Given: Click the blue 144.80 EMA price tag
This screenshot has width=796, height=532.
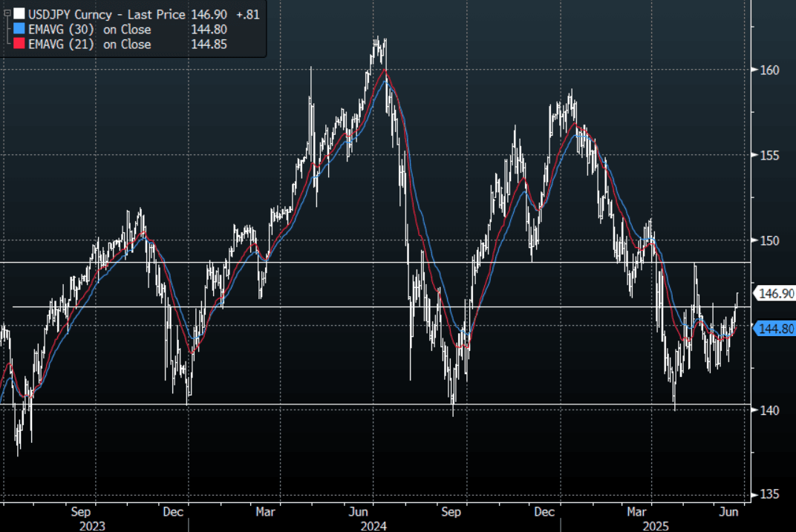Looking at the screenshot, I should point(773,328).
